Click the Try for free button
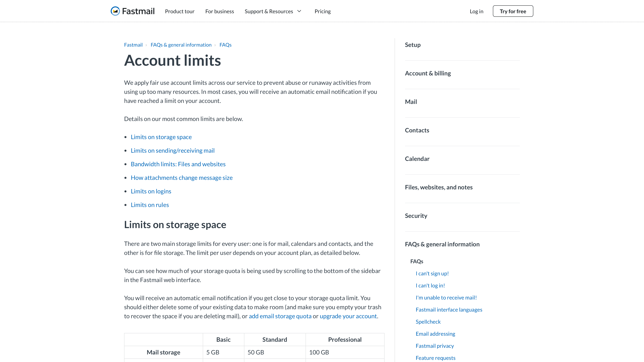Viewport: 644px width, 362px height. 513,11
